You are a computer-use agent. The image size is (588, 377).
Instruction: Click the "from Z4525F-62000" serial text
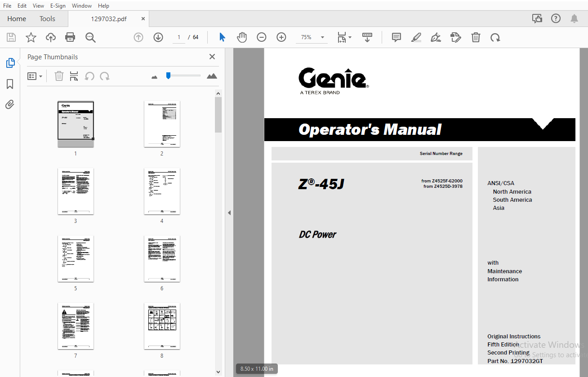(x=442, y=181)
